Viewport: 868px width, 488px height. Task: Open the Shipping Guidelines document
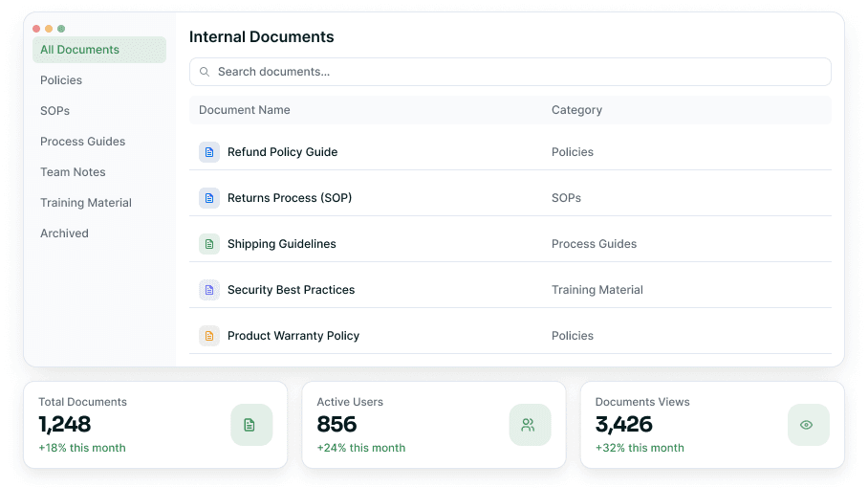coord(282,244)
